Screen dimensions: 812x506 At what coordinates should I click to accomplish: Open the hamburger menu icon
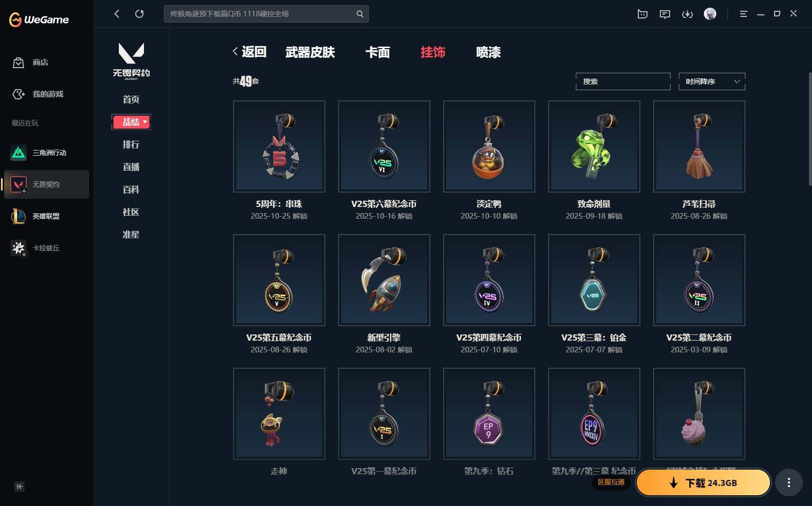[743, 14]
